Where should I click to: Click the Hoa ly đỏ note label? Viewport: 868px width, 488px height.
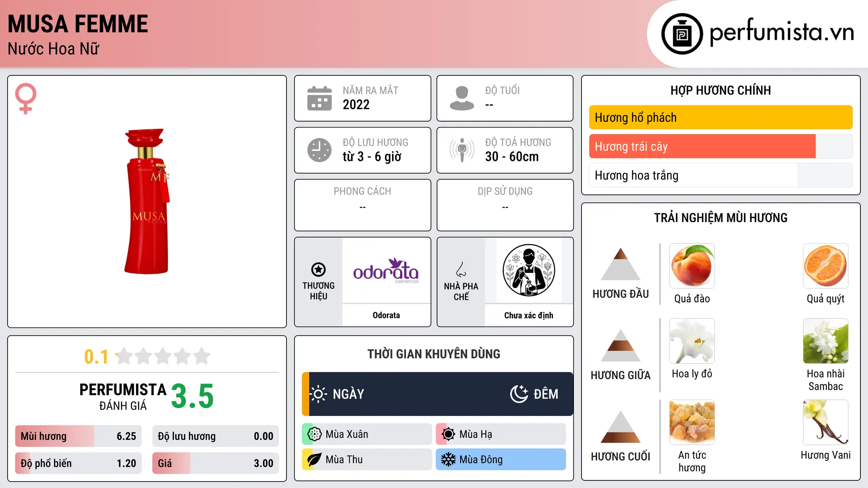pos(692,374)
